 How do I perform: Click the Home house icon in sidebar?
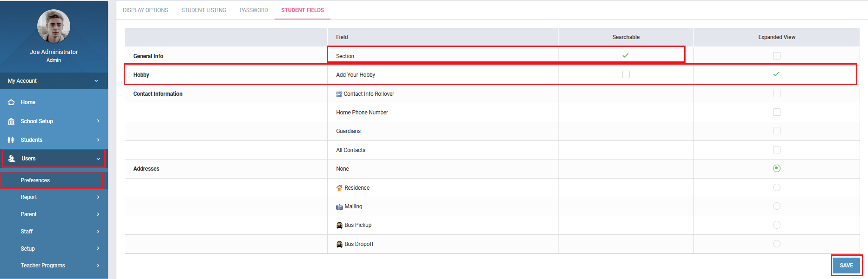click(x=11, y=102)
